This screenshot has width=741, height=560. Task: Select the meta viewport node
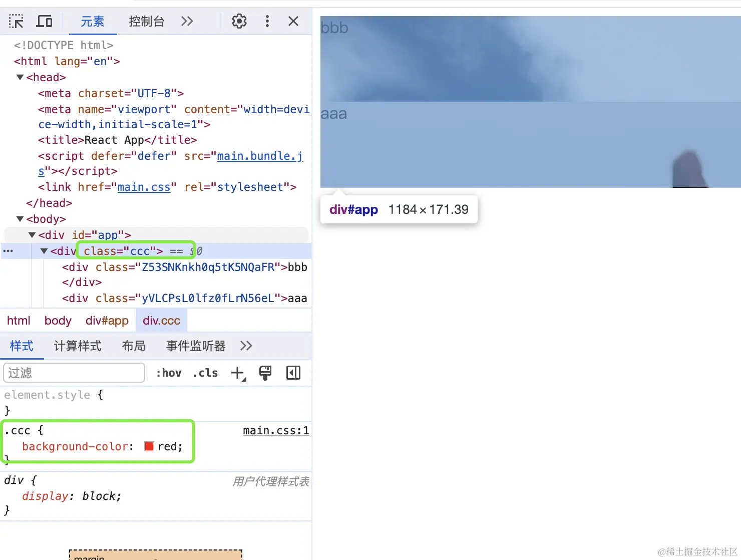click(x=174, y=117)
